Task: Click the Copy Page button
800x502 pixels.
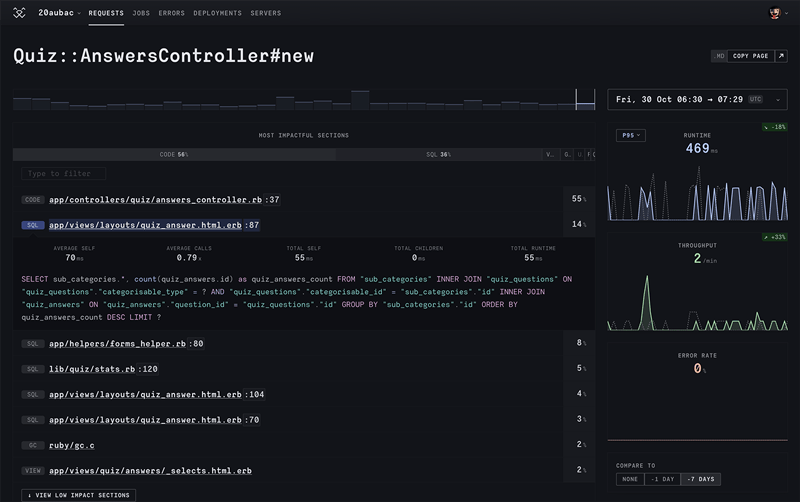Action: tap(751, 56)
